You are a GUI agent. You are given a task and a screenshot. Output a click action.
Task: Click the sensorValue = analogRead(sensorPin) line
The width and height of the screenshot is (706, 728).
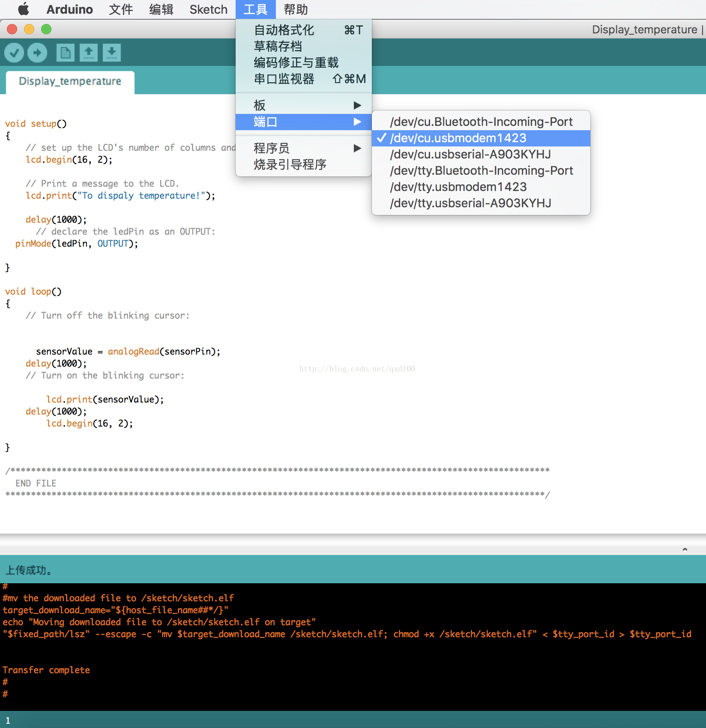point(128,352)
